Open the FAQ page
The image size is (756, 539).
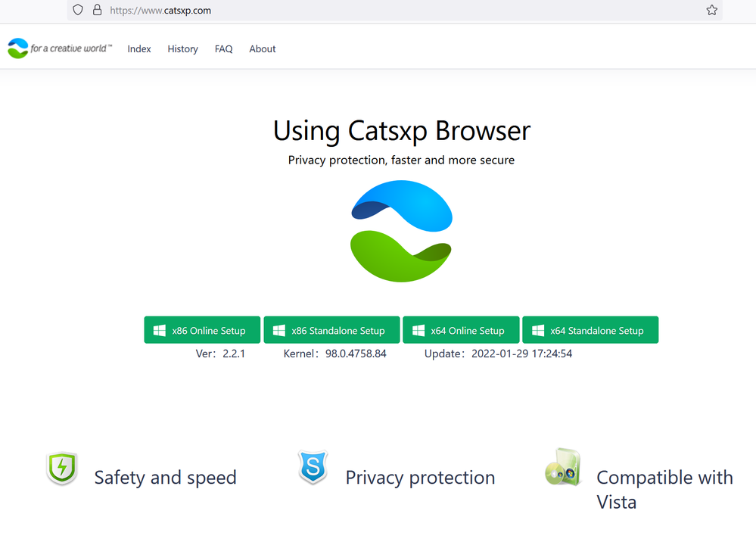[x=223, y=49]
